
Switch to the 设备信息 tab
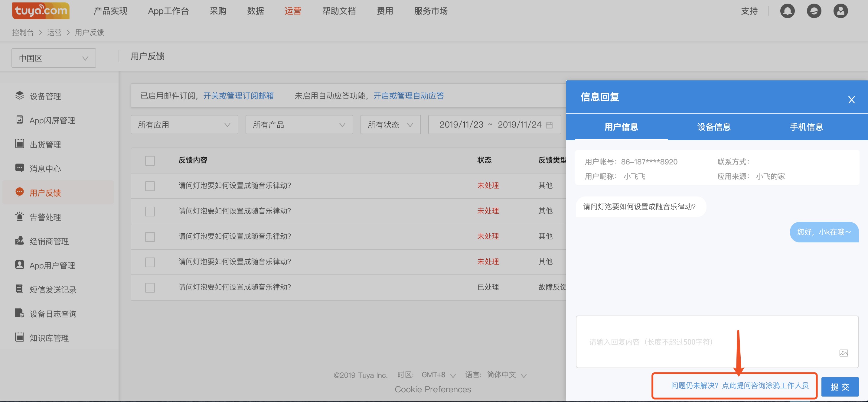click(714, 127)
